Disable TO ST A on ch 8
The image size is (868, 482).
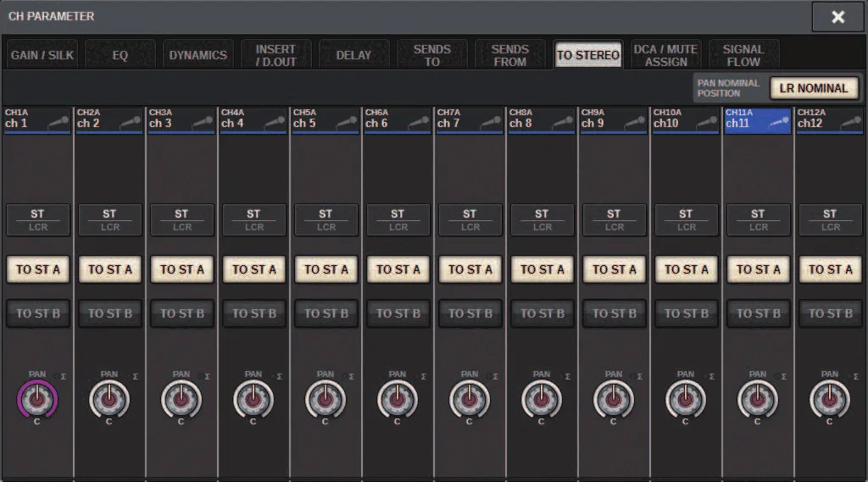point(542,269)
